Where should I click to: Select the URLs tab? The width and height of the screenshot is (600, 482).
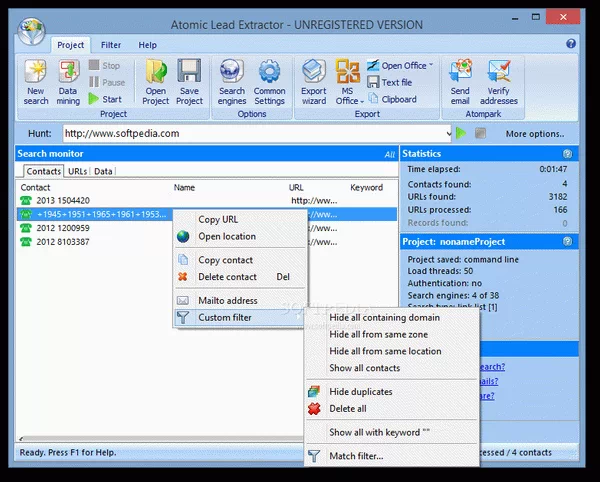(x=77, y=171)
